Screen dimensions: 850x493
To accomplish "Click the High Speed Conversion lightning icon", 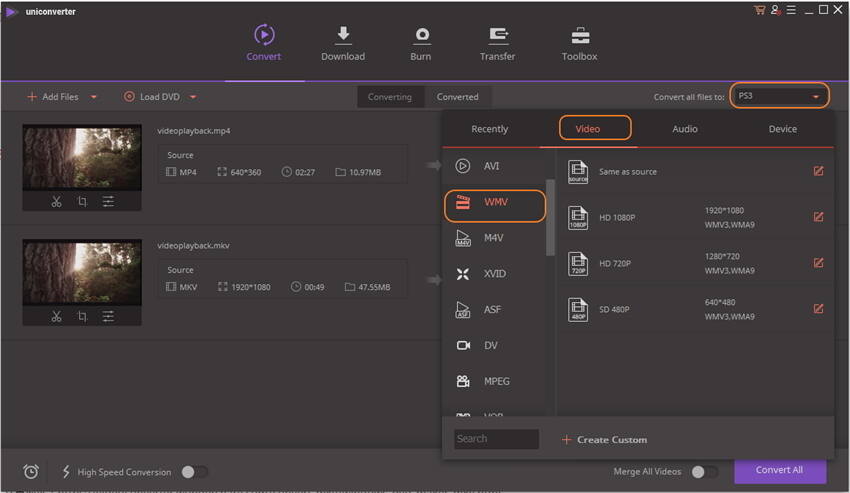I will (x=66, y=472).
